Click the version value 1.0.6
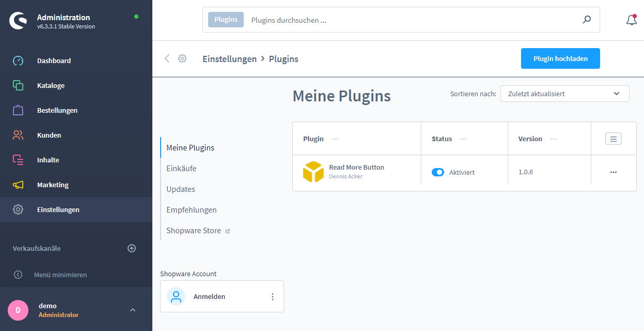 click(526, 172)
